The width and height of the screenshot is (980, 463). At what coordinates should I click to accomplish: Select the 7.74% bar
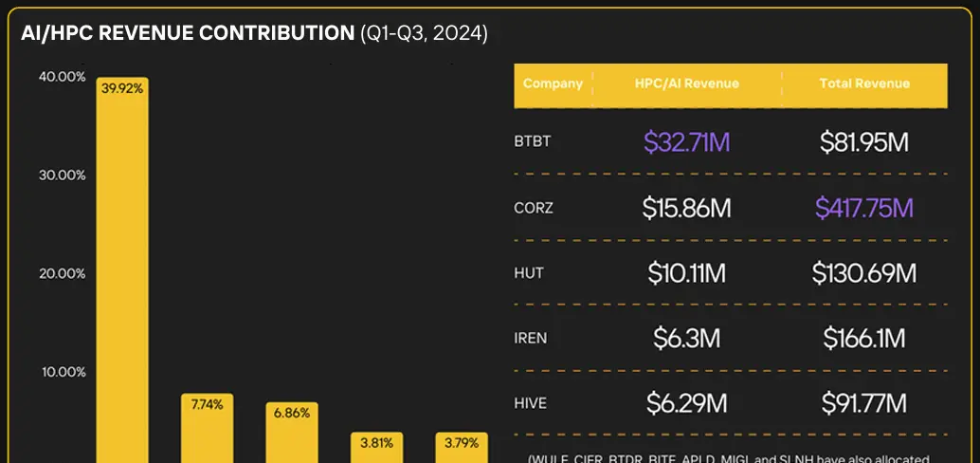tap(207, 429)
